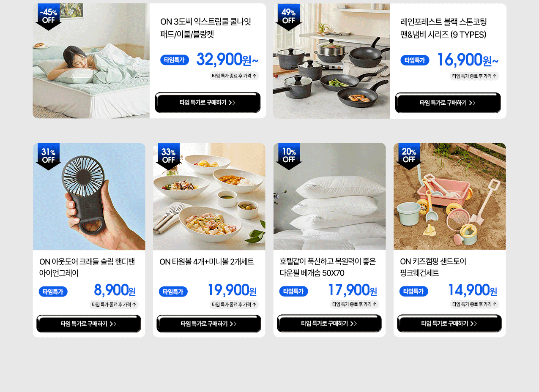Open the oval bowl set product image

(209, 196)
